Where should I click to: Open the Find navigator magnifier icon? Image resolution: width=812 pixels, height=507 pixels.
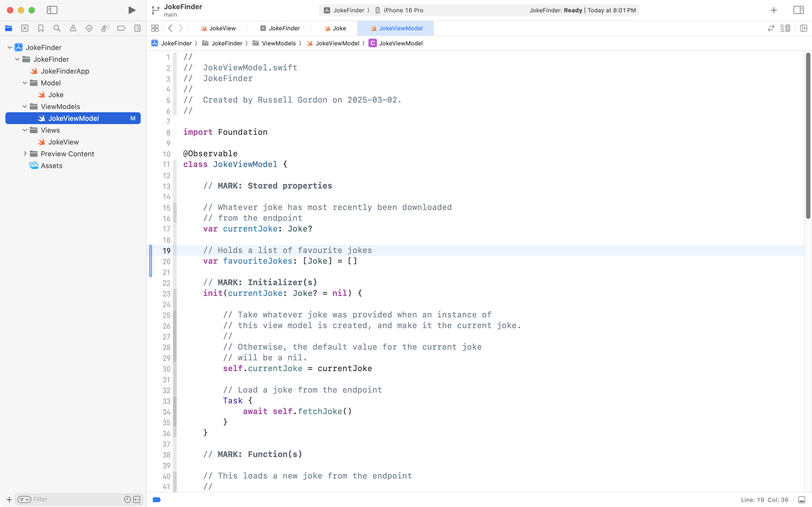[57, 28]
